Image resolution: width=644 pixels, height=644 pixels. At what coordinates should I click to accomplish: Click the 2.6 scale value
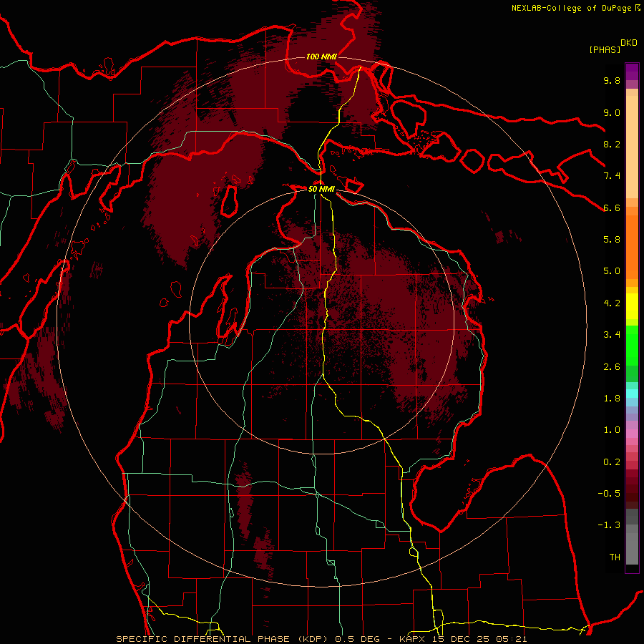tap(612, 367)
